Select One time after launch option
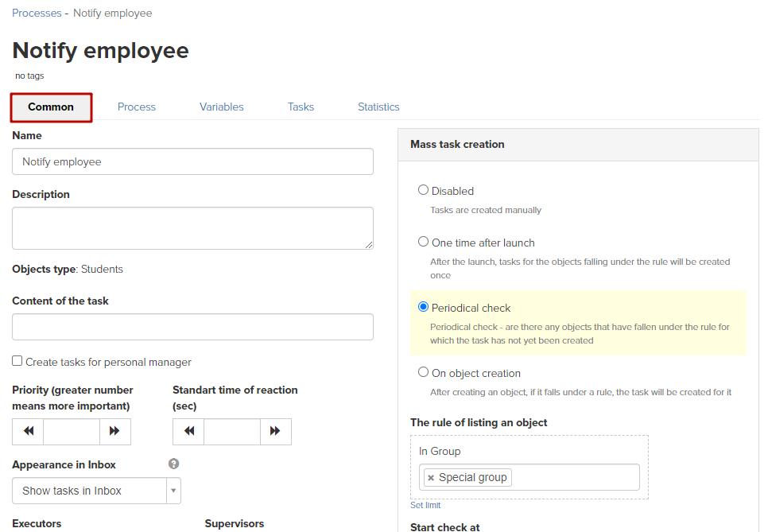Screen dimensions: 768x532 pyautogui.click(x=423, y=242)
